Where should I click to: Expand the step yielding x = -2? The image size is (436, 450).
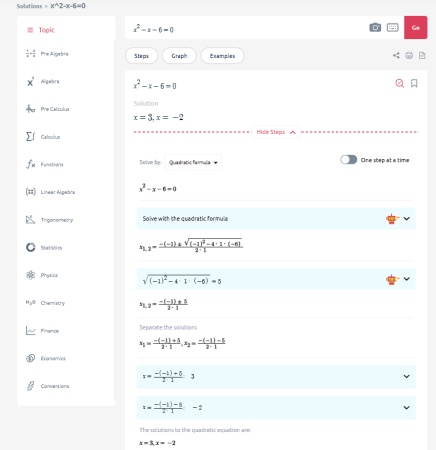pos(276,407)
